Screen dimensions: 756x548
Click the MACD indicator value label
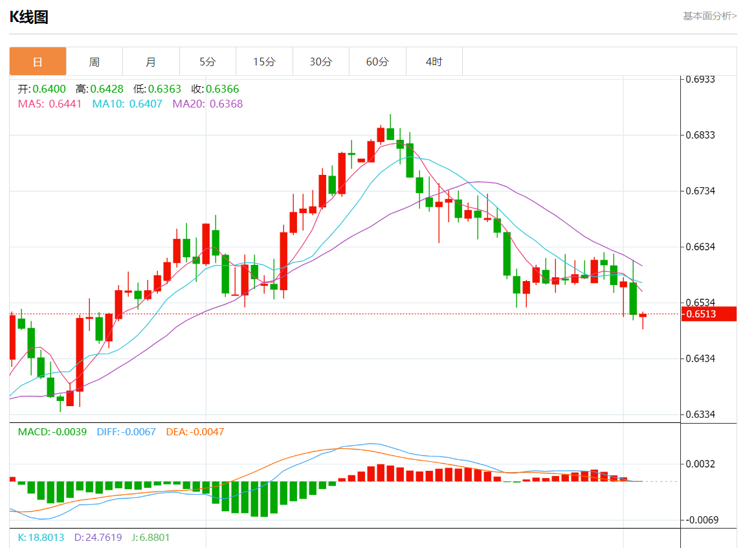pos(52,432)
